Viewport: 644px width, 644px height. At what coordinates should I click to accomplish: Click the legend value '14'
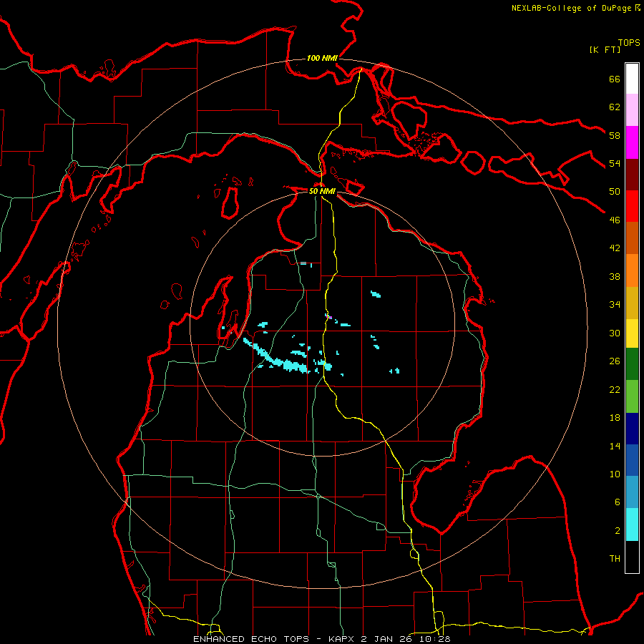tap(615, 446)
